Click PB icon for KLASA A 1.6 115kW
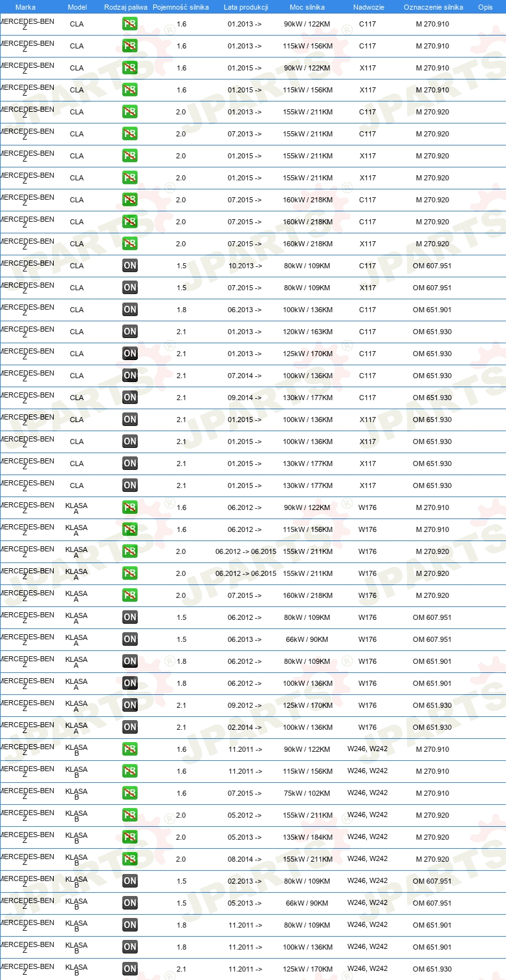Screen dimensions: 506x980 [x=130, y=529]
